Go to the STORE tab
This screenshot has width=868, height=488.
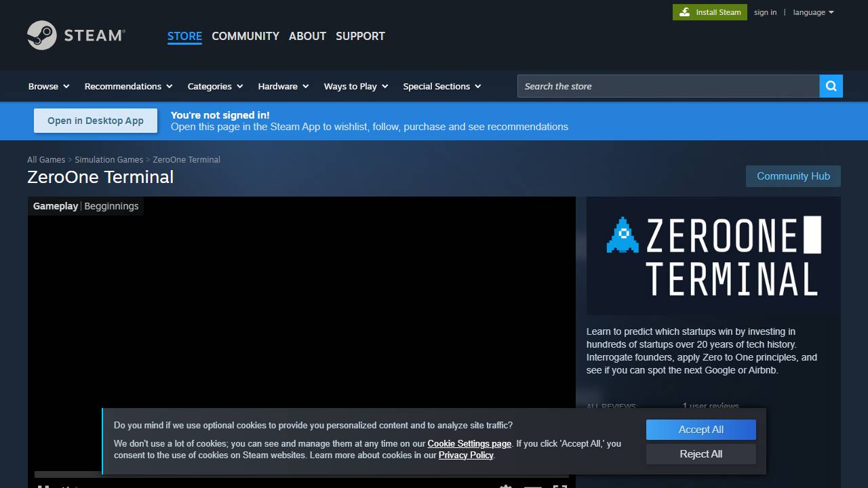coord(184,36)
